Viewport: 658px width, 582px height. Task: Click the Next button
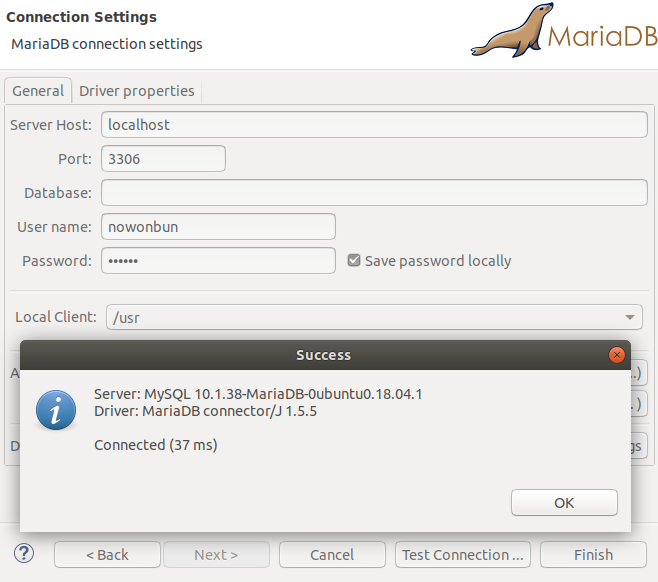click(x=216, y=555)
